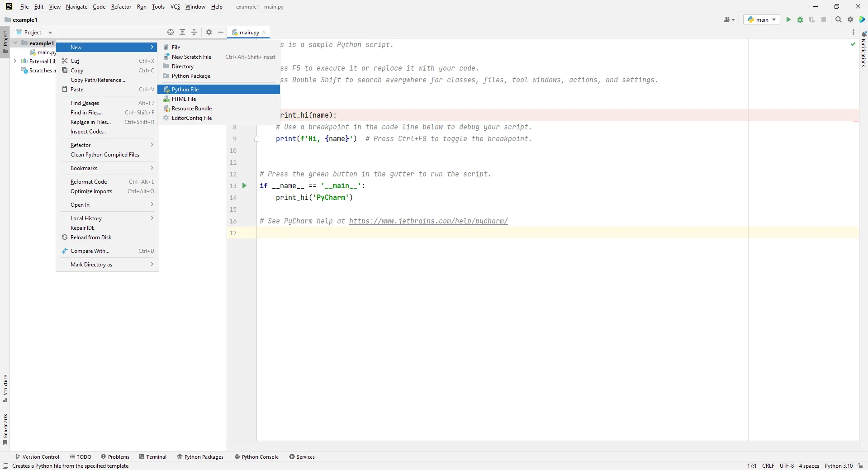The width and height of the screenshot is (868, 470).
Task: Create new Python Package
Action: (219, 76)
